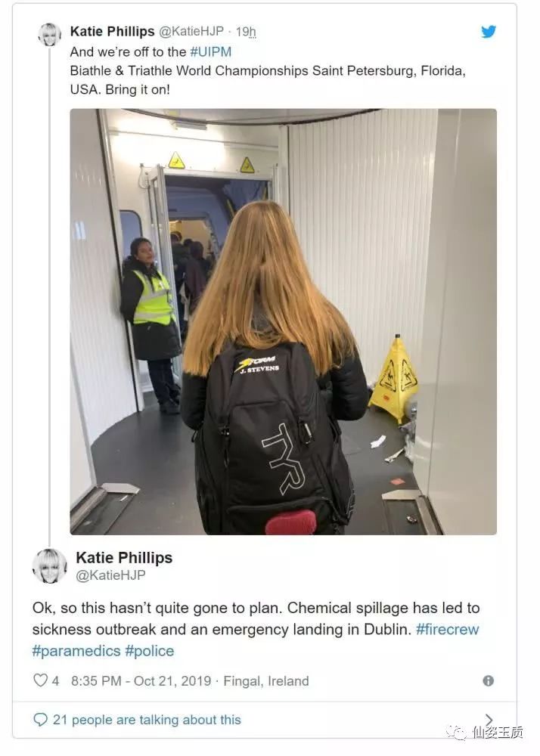Open the tweet info icon
This screenshot has width=540, height=756.
click(x=488, y=681)
